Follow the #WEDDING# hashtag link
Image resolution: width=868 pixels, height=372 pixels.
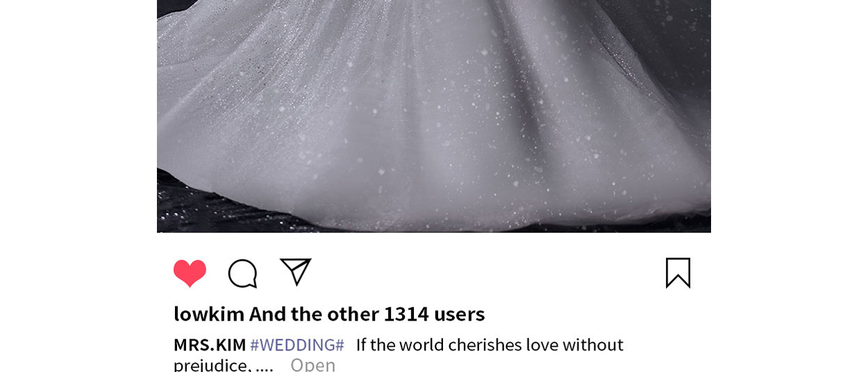(x=297, y=345)
